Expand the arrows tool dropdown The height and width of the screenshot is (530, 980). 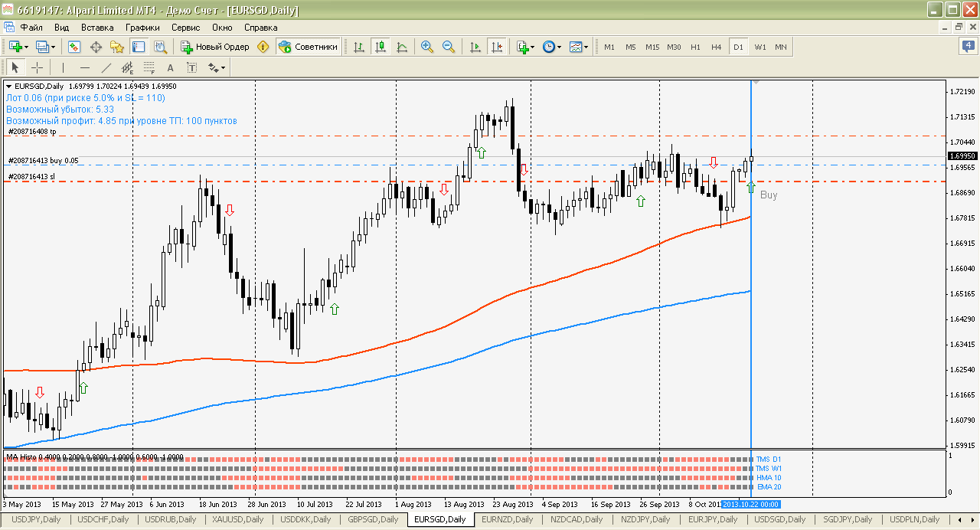[223, 67]
